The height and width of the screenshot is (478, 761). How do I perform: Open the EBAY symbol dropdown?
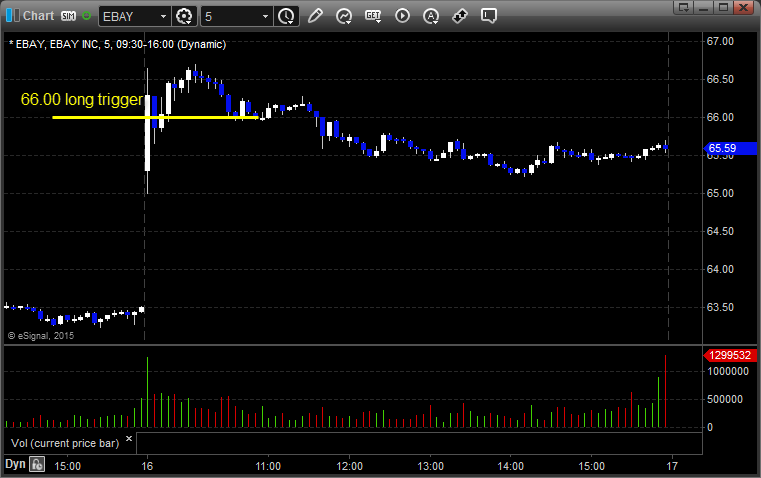(163, 16)
